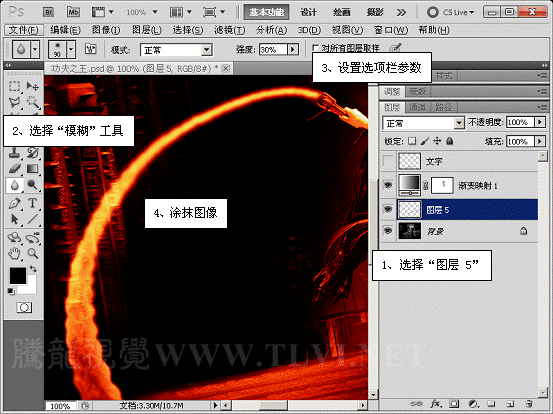Select the Blur tool in the toolbox
This screenshot has width=553, height=414.
pos(14,185)
